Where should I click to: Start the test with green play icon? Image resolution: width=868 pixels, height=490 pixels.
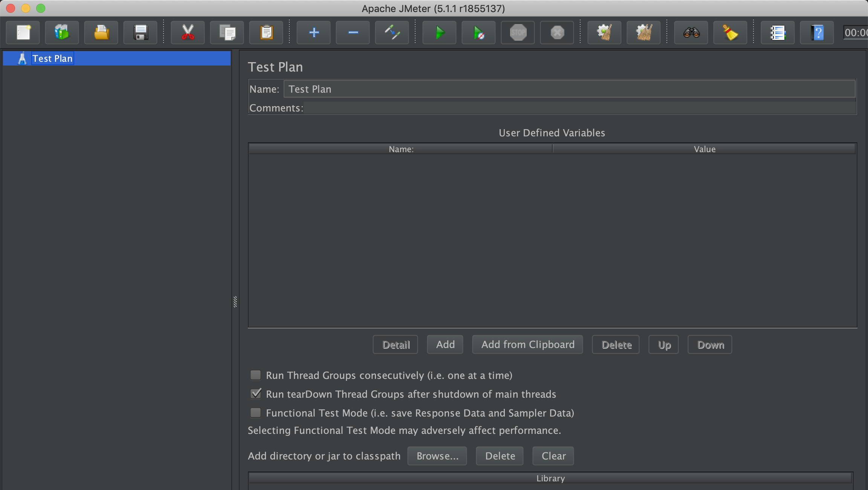439,33
